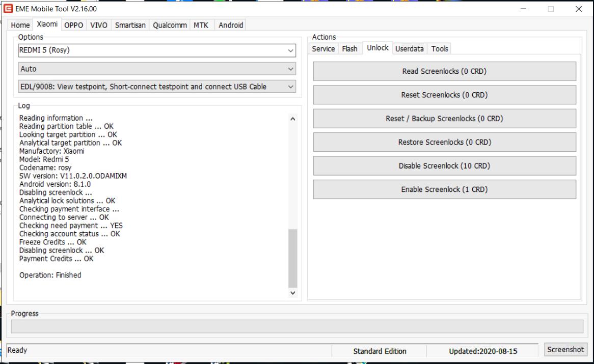Click 'Connecting to server ... OK' log line
The image size is (594, 364).
point(64,217)
